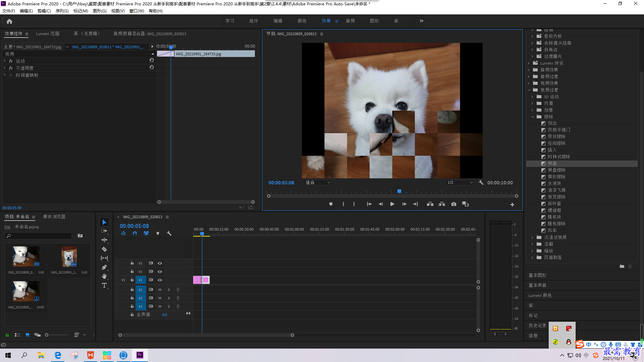The width and height of the screenshot is (644, 362).
Task: Solo audio track A2
Action: [x=169, y=298]
